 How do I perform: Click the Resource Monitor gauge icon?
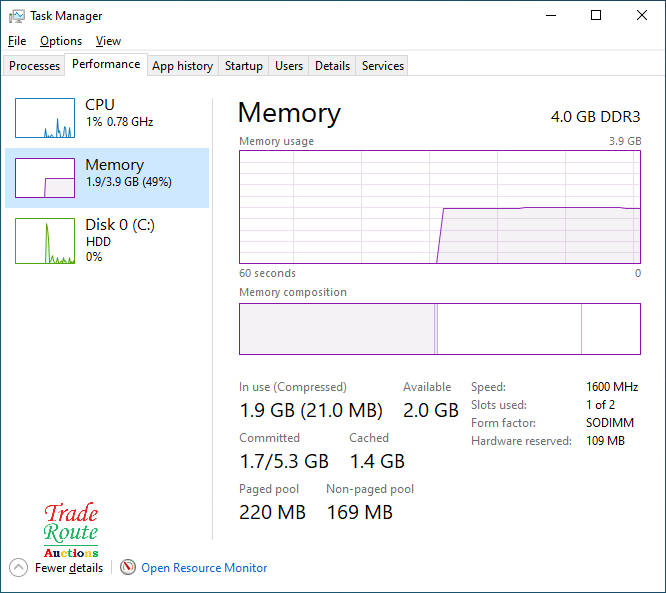pos(127,568)
